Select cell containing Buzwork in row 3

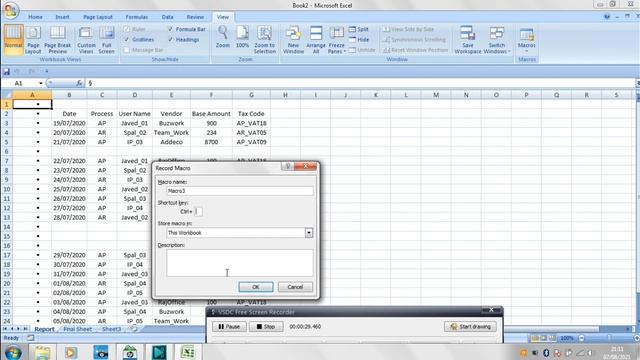coord(171,123)
